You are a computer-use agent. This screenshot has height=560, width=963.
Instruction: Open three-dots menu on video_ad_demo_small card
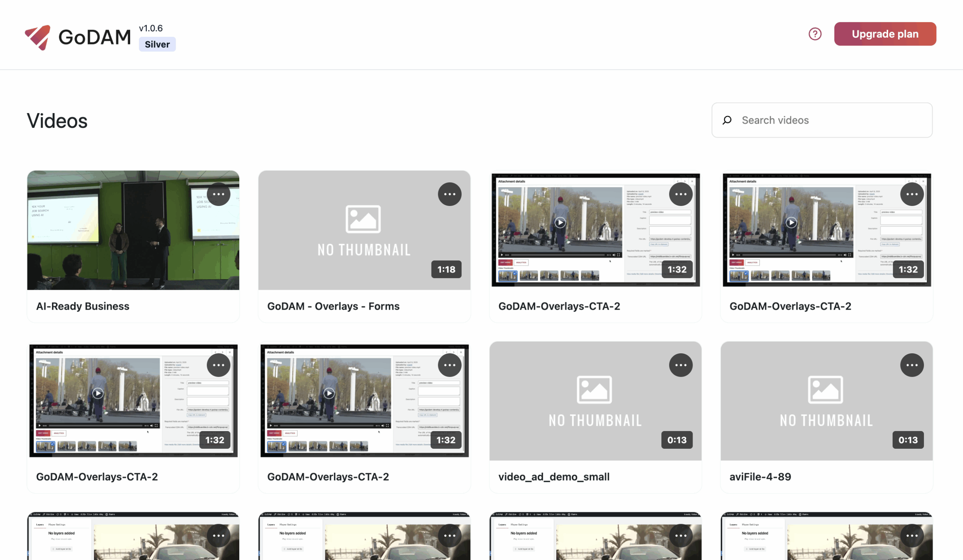[x=680, y=365]
